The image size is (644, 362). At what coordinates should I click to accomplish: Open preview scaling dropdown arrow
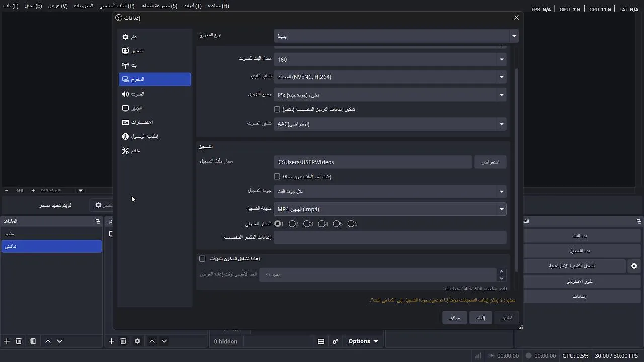pos(80,191)
